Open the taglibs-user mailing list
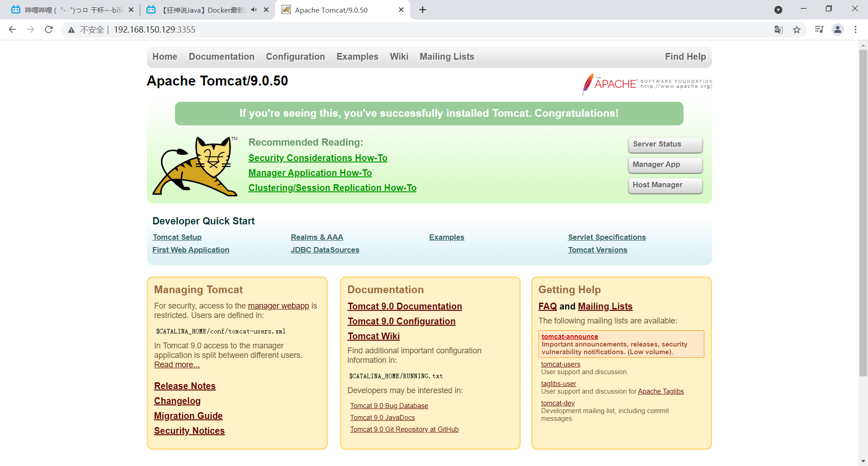Viewport: 868px width, 466px height. [558, 384]
